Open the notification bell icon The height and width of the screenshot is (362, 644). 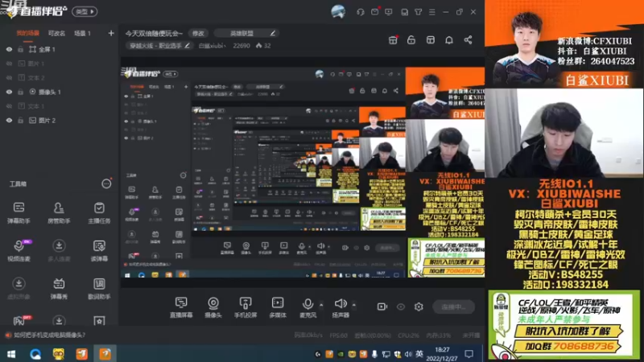click(449, 39)
